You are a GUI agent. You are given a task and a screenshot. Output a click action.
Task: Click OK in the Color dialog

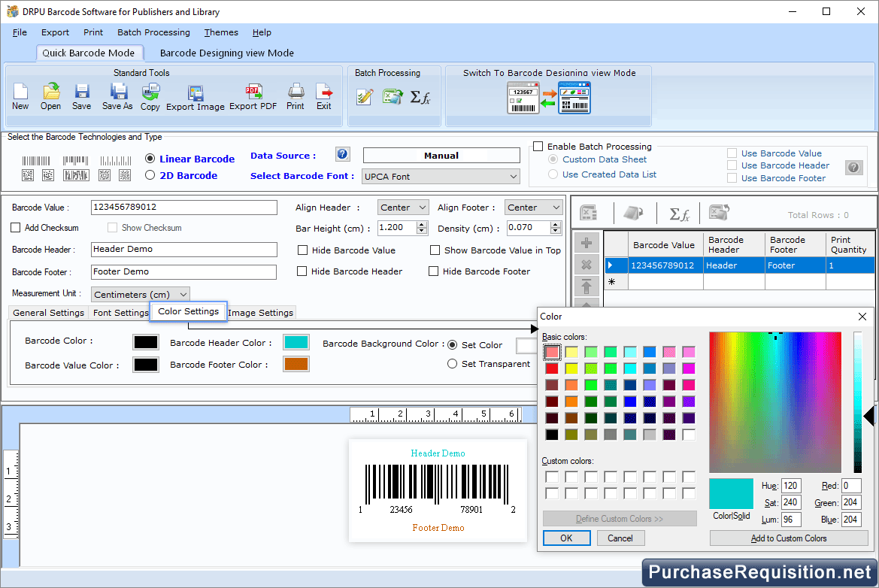566,538
